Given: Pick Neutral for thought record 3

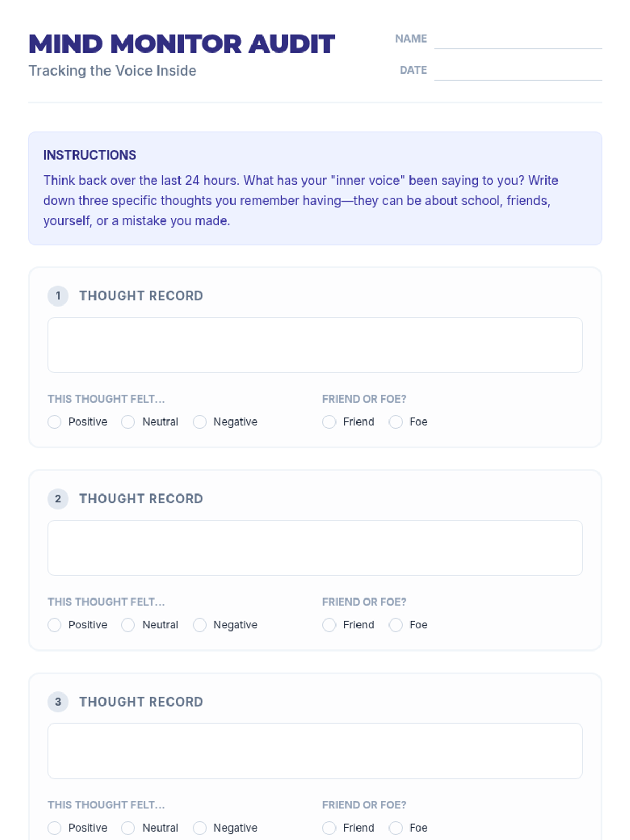Looking at the screenshot, I should (x=128, y=828).
